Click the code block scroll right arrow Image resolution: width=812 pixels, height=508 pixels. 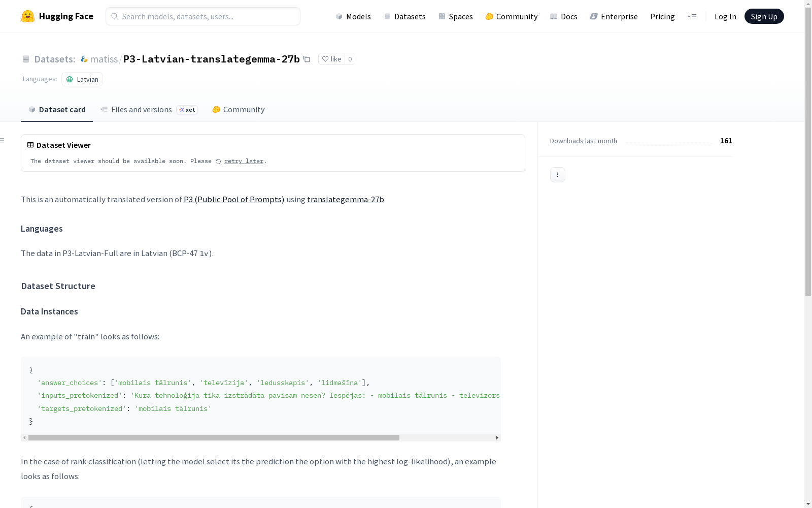pos(497,437)
